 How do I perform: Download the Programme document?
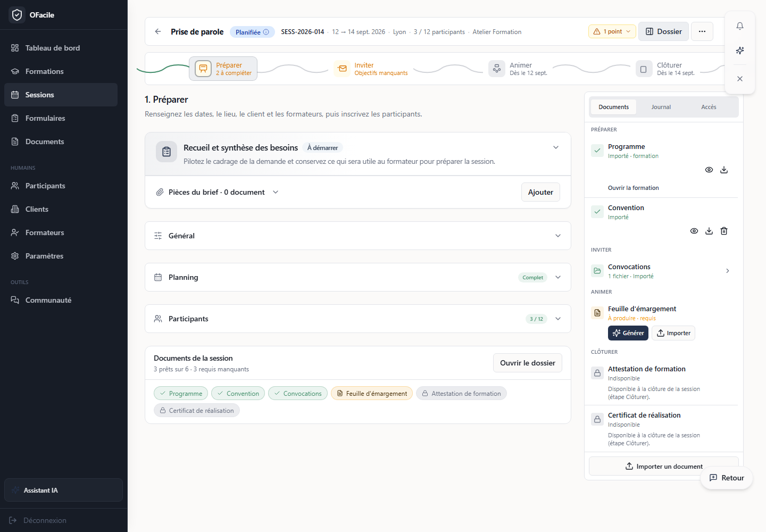(x=724, y=170)
